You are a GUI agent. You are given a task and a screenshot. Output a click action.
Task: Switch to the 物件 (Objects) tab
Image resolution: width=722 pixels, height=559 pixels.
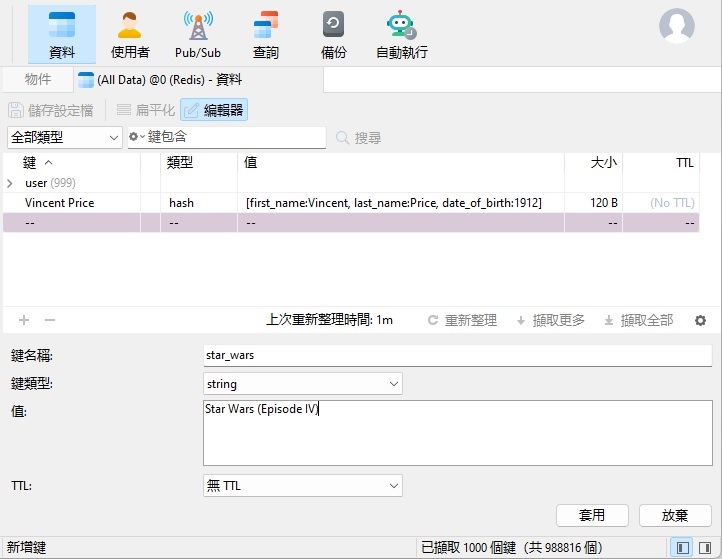coord(38,80)
